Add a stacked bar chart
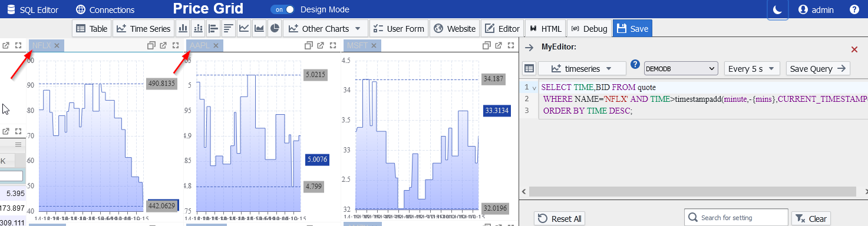868x226 pixels. [198, 28]
